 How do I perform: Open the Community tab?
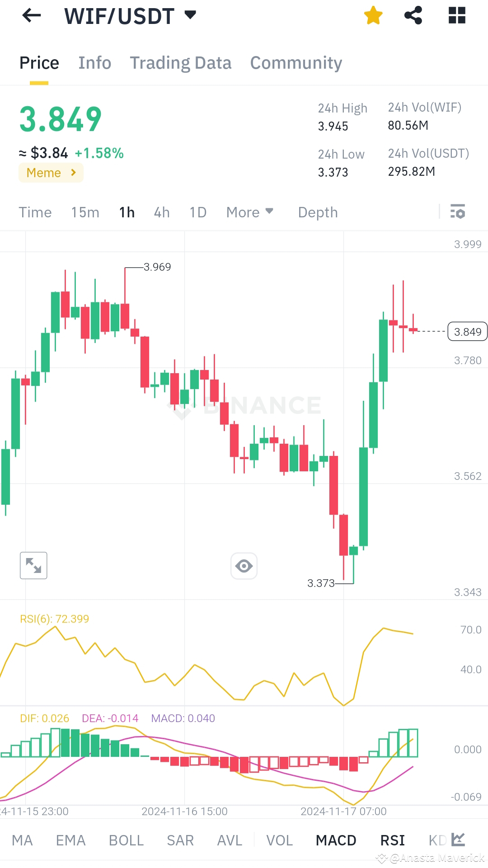(296, 63)
